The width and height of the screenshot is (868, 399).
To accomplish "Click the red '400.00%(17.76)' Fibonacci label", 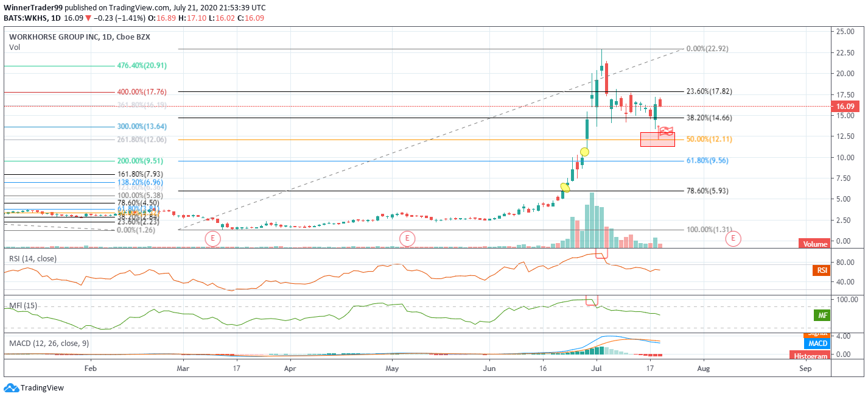I will [x=142, y=92].
